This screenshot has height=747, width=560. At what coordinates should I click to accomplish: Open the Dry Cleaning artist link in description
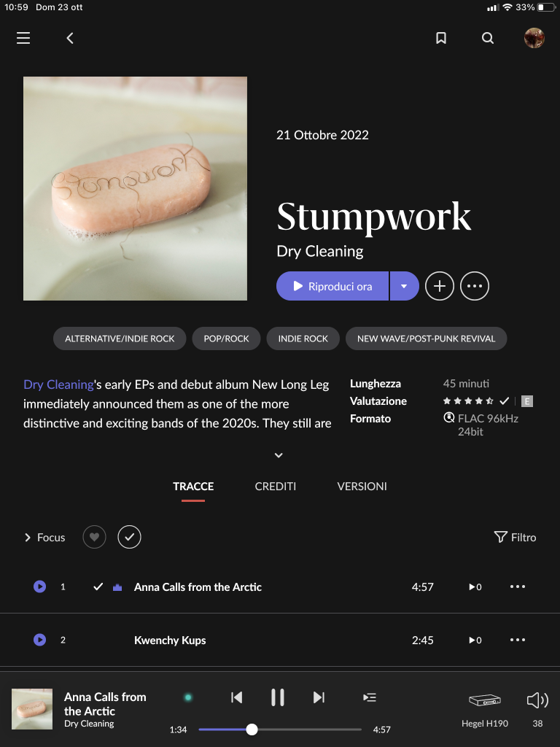point(58,384)
